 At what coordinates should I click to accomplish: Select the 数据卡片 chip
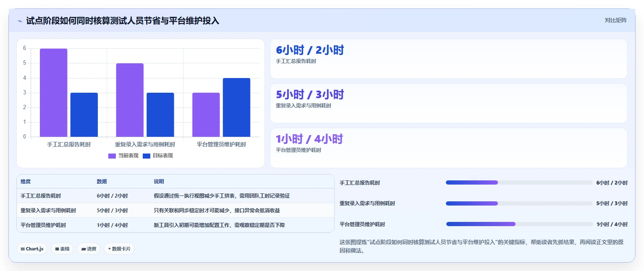pyautogui.click(x=119, y=249)
